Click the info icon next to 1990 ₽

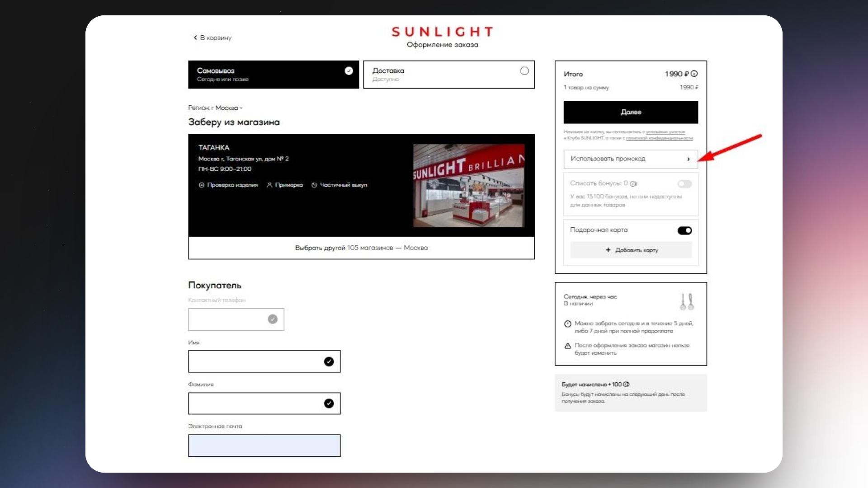[694, 74]
